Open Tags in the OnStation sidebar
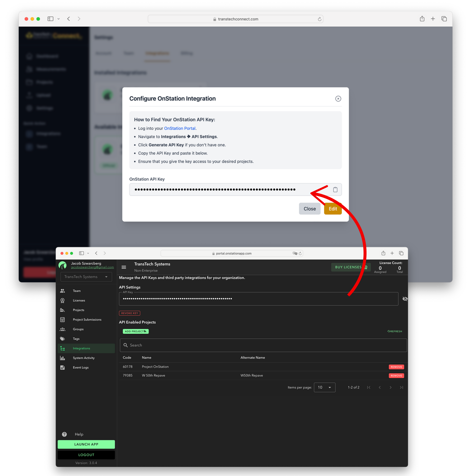The image size is (469, 476). pyautogui.click(x=86, y=339)
